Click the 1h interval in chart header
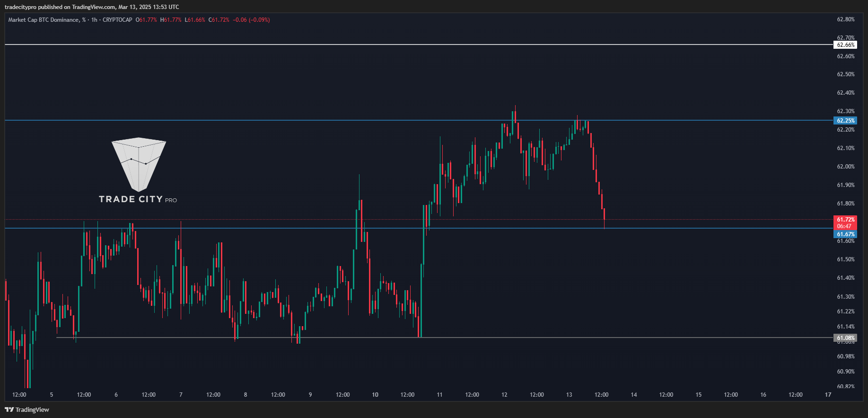The image size is (868, 418). [94, 20]
